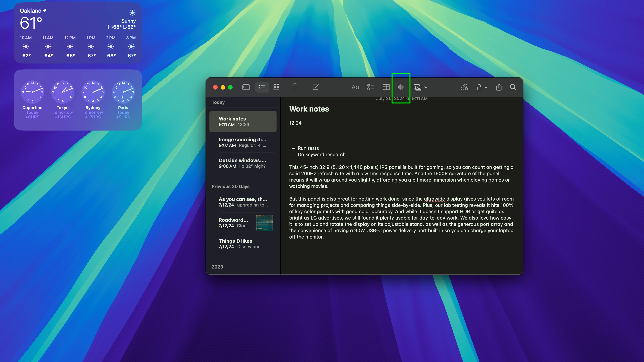
Task: Share the current note
Action: 498,87
